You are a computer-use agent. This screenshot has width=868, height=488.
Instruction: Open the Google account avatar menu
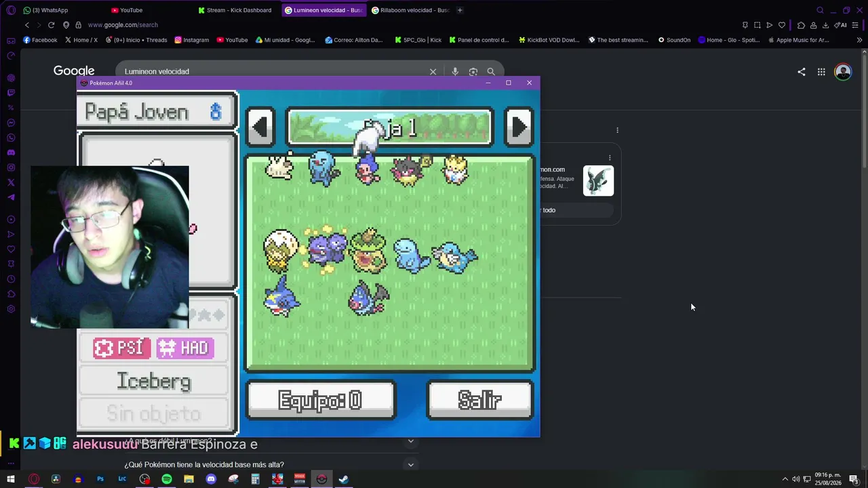[843, 71]
